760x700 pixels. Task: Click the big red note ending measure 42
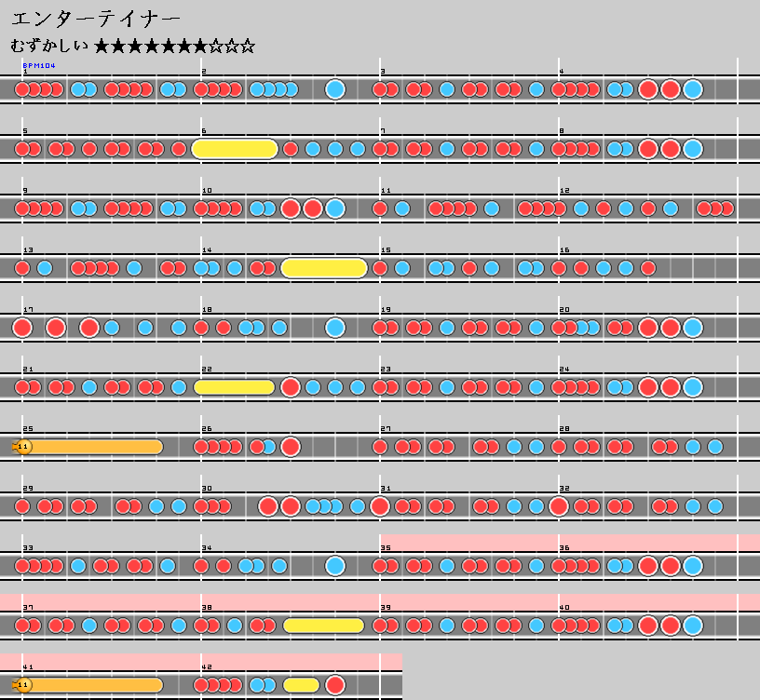tap(335, 685)
